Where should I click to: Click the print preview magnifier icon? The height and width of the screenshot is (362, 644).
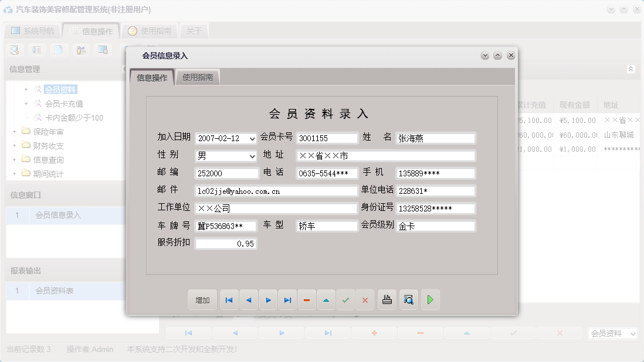pyautogui.click(x=408, y=300)
